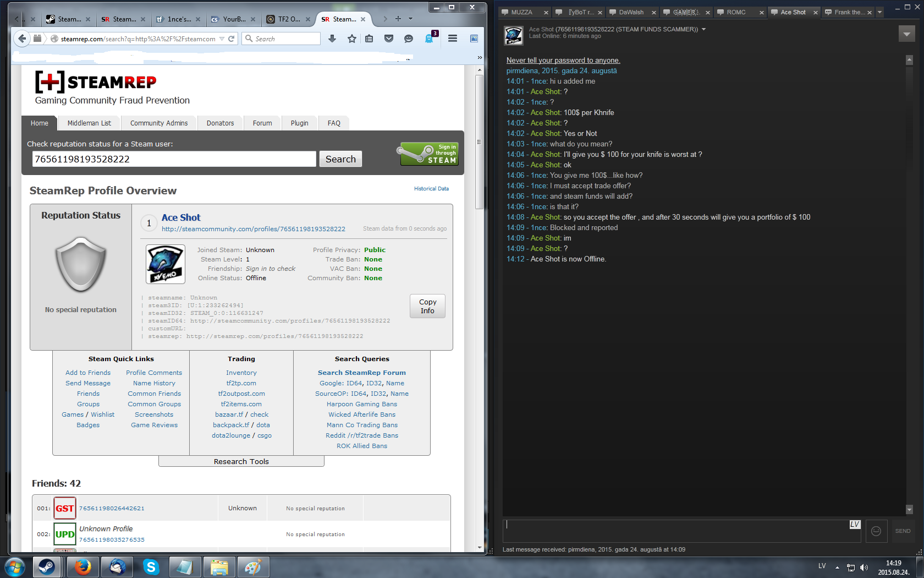Sign in through Steam
The width and height of the screenshot is (924, 578).
pyautogui.click(x=429, y=154)
